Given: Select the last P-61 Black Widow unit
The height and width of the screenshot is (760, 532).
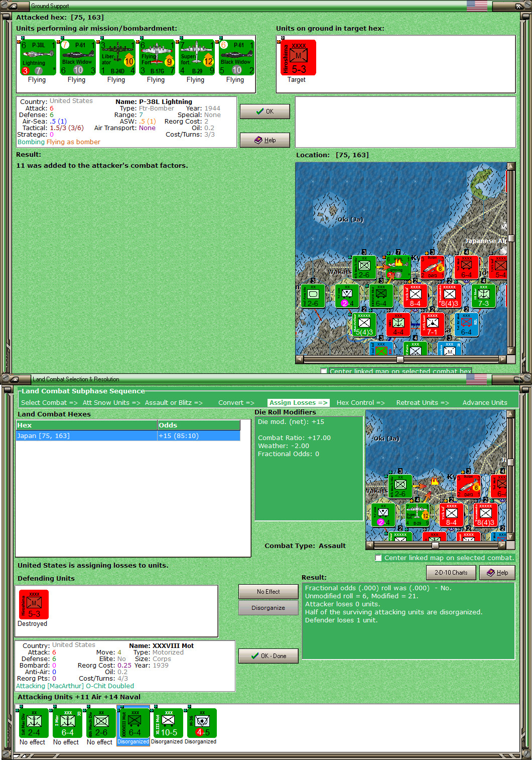Looking at the screenshot, I should point(236,57).
